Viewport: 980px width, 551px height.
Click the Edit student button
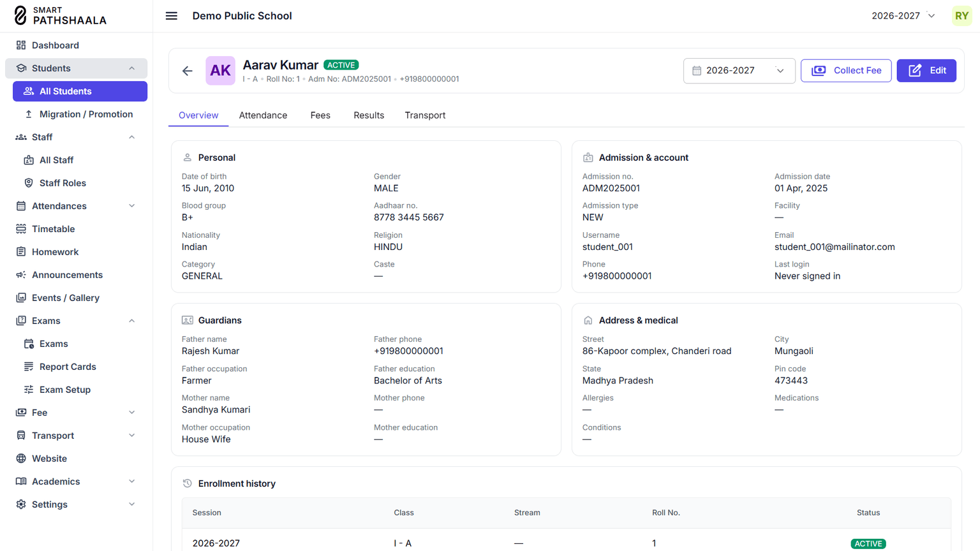click(x=926, y=71)
